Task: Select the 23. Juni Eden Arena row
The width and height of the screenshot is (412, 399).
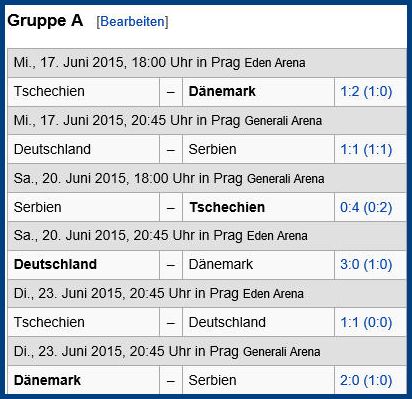Action: pyautogui.click(x=207, y=294)
